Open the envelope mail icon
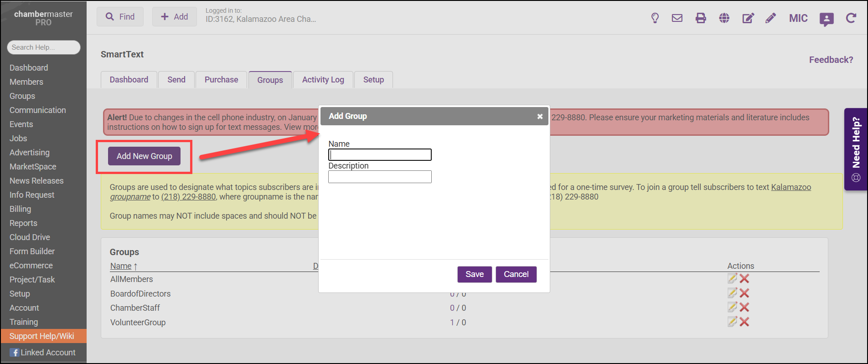 pos(677,18)
